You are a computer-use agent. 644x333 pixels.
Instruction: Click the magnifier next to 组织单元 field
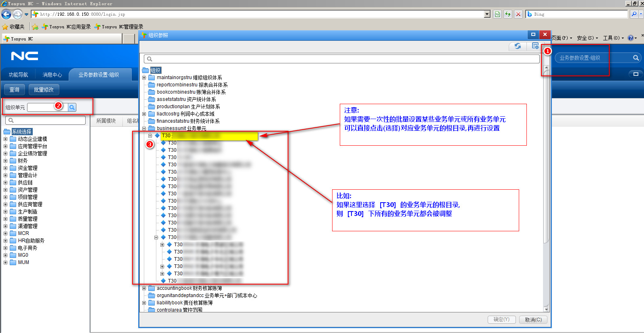coord(72,107)
